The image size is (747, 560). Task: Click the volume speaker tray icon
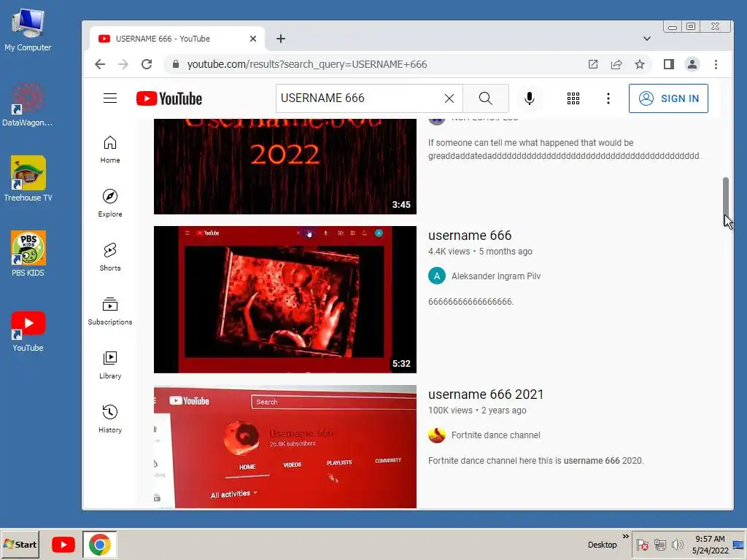tap(677, 544)
